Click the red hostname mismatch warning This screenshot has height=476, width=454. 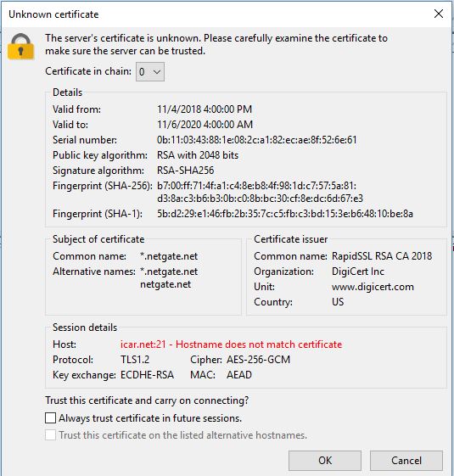(x=231, y=344)
